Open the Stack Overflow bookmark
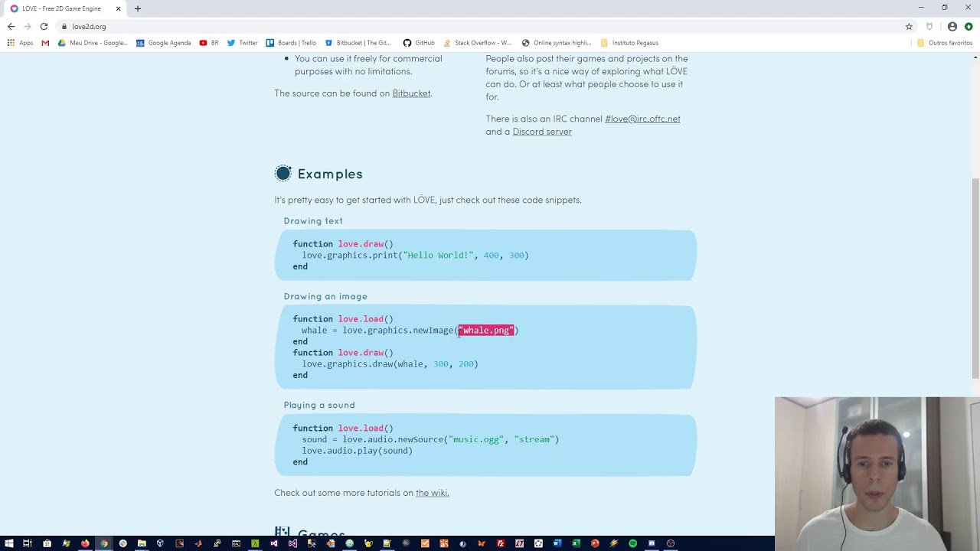The image size is (980, 551). click(477, 43)
